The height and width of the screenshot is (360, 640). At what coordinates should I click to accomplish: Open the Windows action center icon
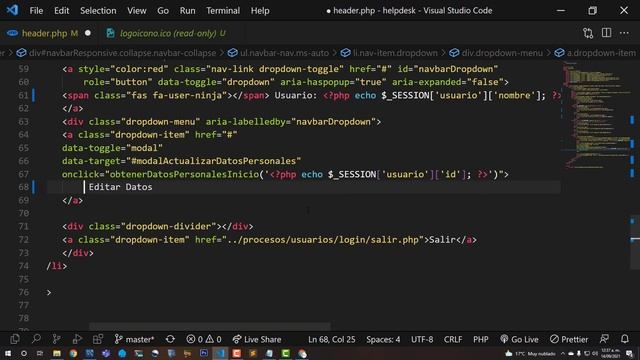pos(629,353)
